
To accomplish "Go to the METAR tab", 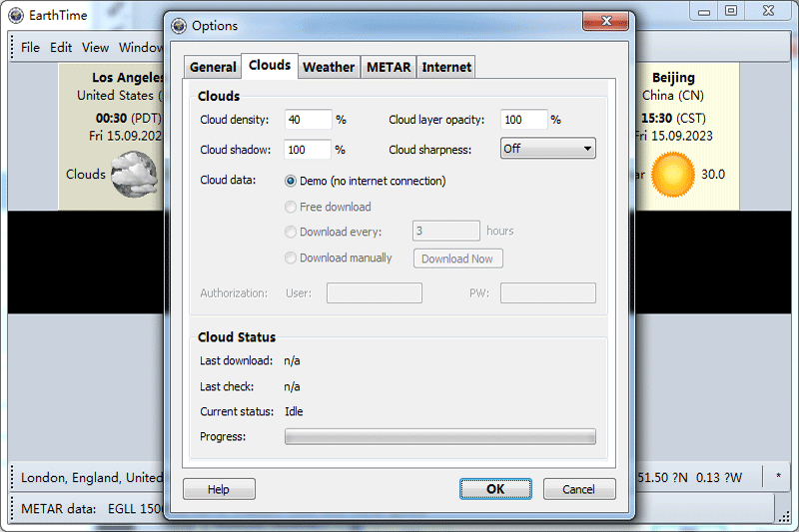I will [x=389, y=67].
